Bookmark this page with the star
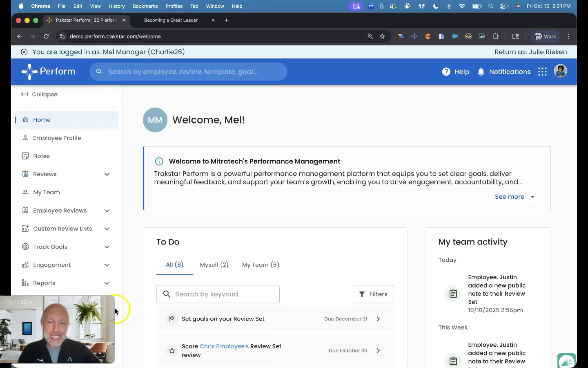The height and width of the screenshot is (368, 588). pyautogui.click(x=382, y=36)
